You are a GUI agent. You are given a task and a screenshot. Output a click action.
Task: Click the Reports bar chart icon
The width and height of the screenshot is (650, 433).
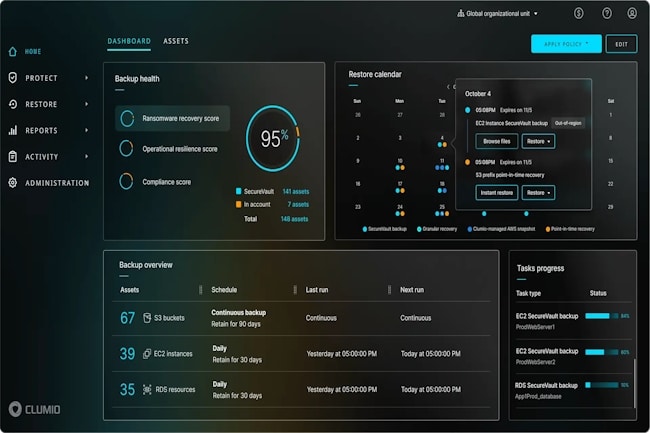[13, 130]
